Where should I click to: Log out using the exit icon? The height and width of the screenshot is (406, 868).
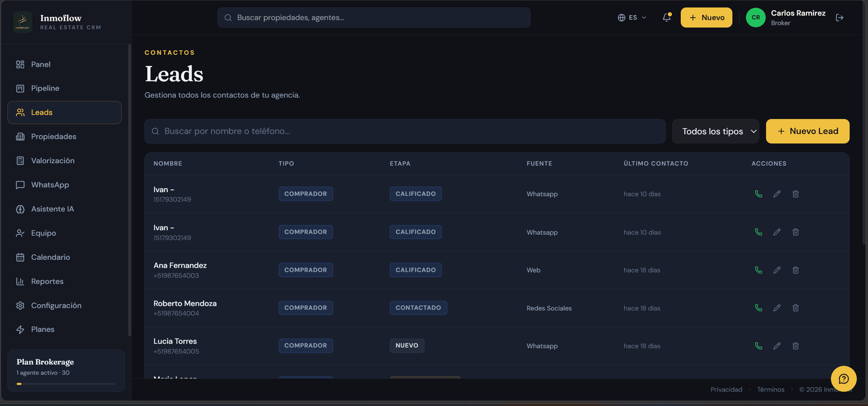pos(839,18)
